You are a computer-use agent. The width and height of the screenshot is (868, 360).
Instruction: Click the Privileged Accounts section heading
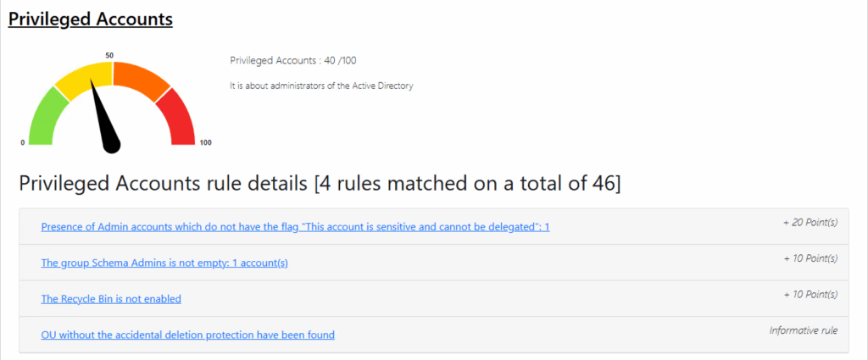91,19
